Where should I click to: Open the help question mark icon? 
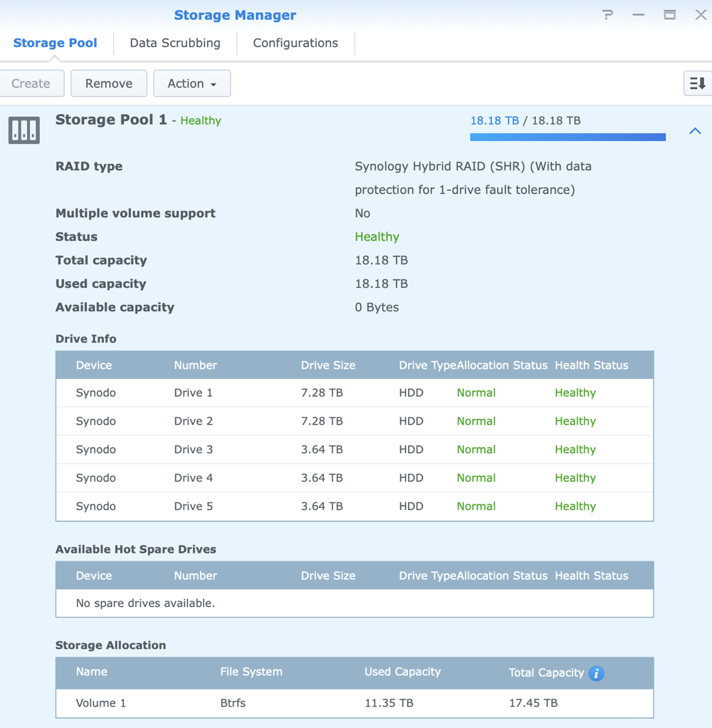coord(607,15)
